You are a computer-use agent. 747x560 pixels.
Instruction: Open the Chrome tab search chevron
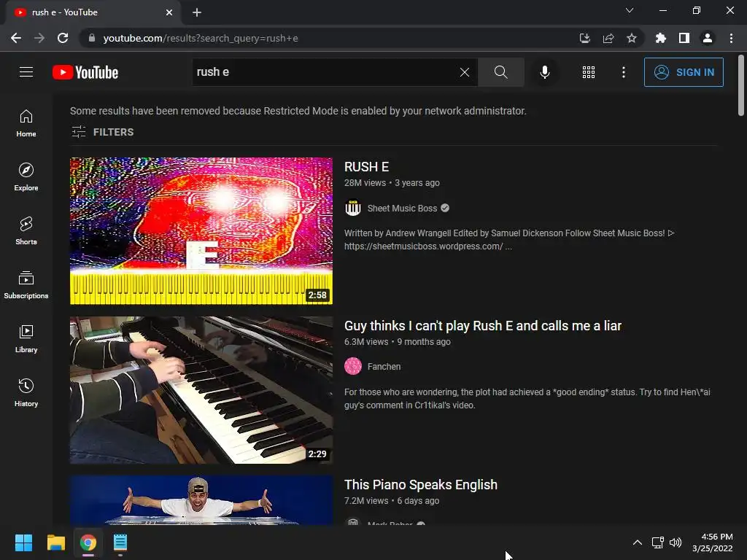click(x=630, y=10)
